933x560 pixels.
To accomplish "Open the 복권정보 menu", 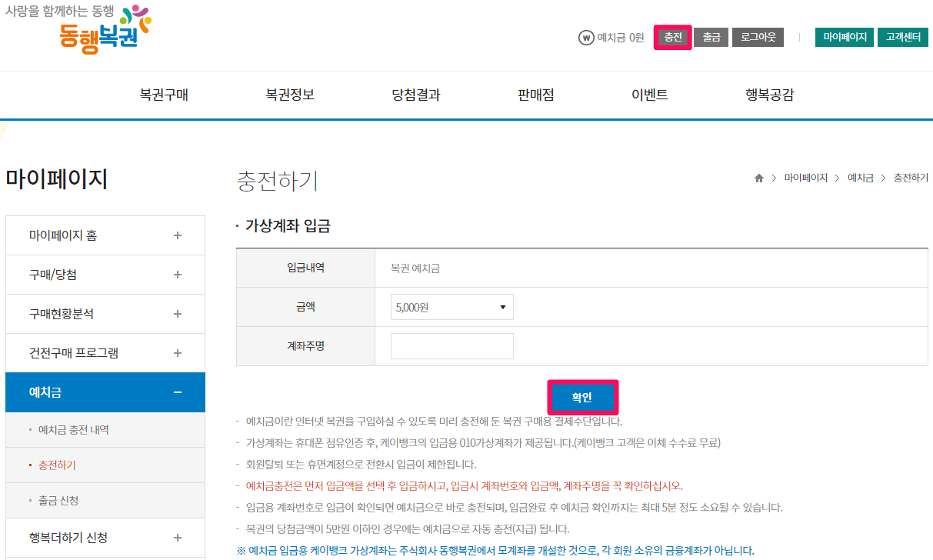I will [x=290, y=95].
